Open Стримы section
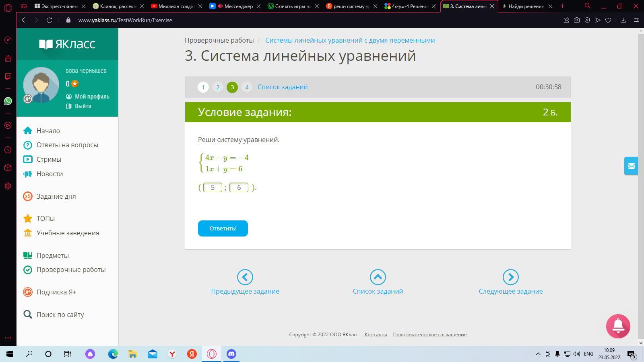644x362 pixels. pos(42,159)
